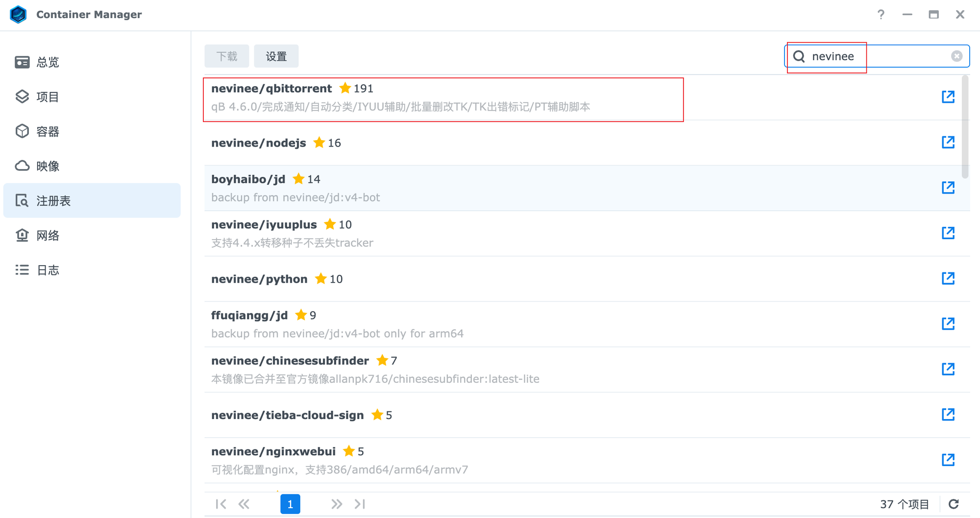Select the 网络 network section

[48, 235]
